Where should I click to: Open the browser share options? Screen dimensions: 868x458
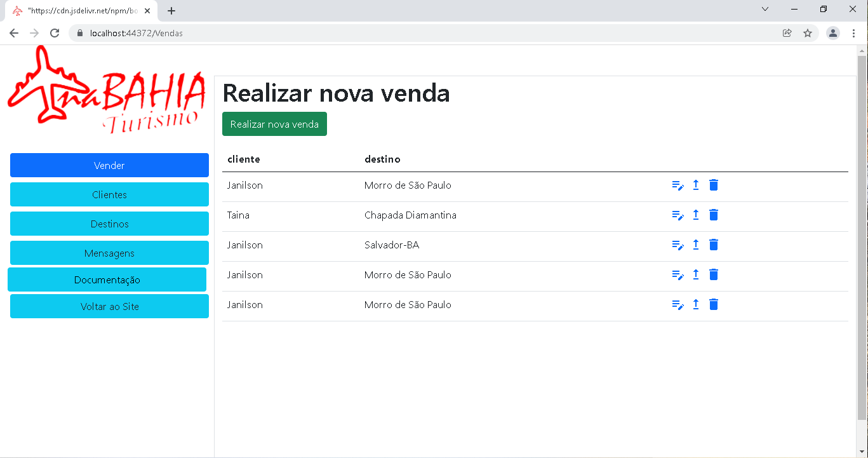(787, 32)
